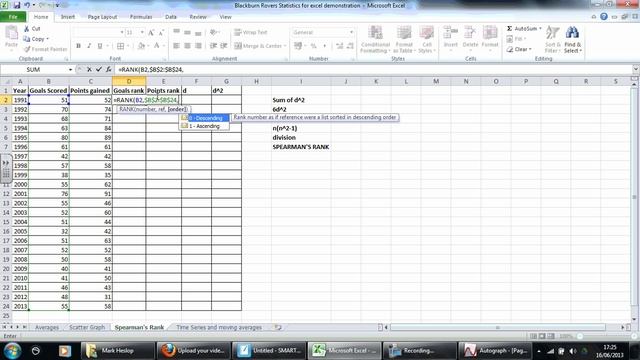Switch to Recording taskbar button
This screenshot has width=640, height=360.
click(x=420, y=351)
